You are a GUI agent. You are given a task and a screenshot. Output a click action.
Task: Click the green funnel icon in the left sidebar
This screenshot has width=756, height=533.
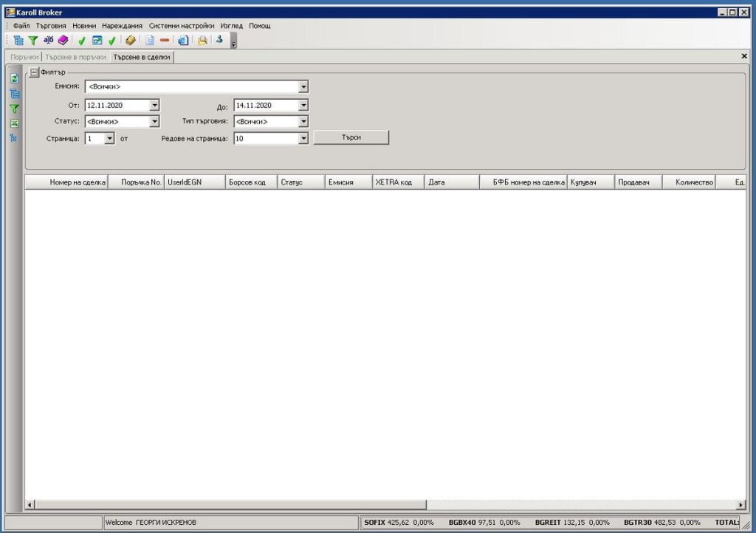[x=15, y=109]
